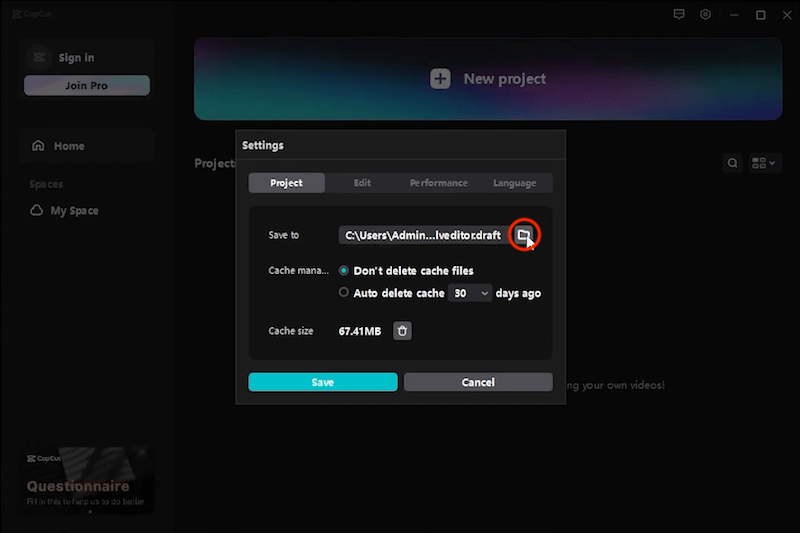Click the Cancel button in Settings
The image size is (800, 533).
[x=478, y=382]
